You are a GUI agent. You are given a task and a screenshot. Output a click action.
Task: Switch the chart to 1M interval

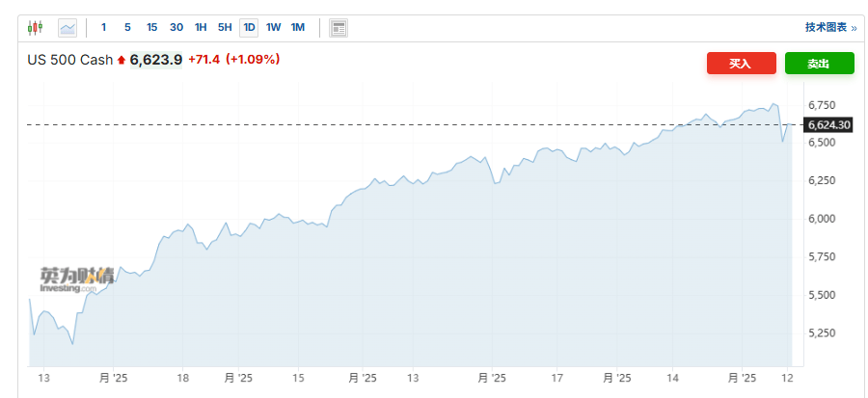pyautogui.click(x=298, y=28)
